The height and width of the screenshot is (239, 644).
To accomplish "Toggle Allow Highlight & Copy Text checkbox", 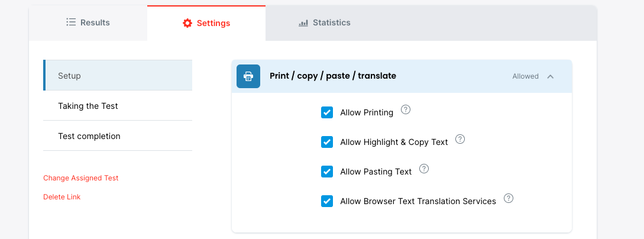I will (327, 142).
